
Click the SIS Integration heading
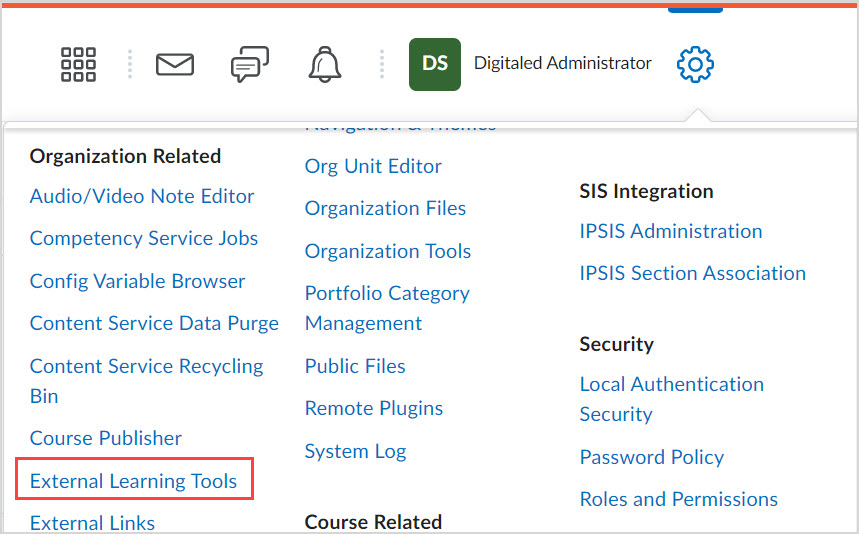[646, 191]
